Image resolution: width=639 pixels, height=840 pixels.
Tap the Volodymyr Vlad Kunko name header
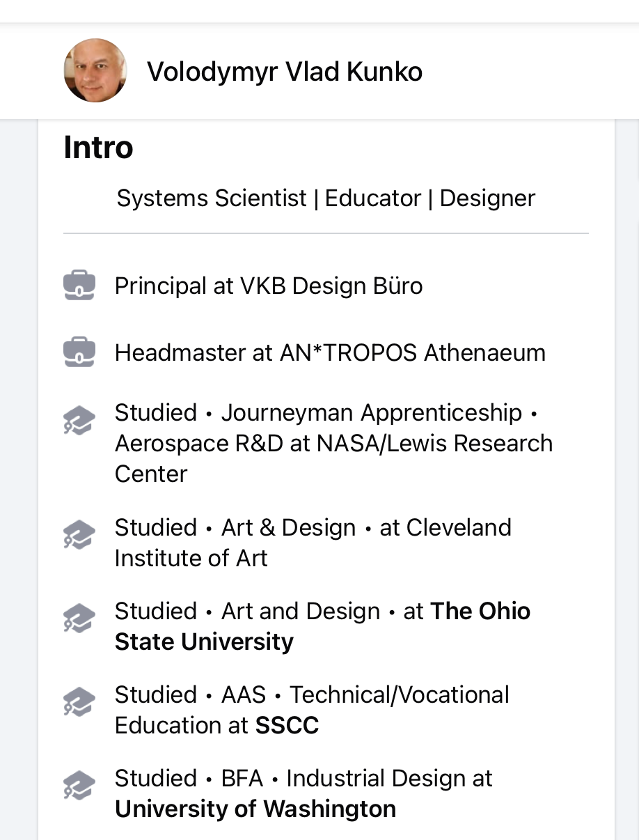(284, 72)
